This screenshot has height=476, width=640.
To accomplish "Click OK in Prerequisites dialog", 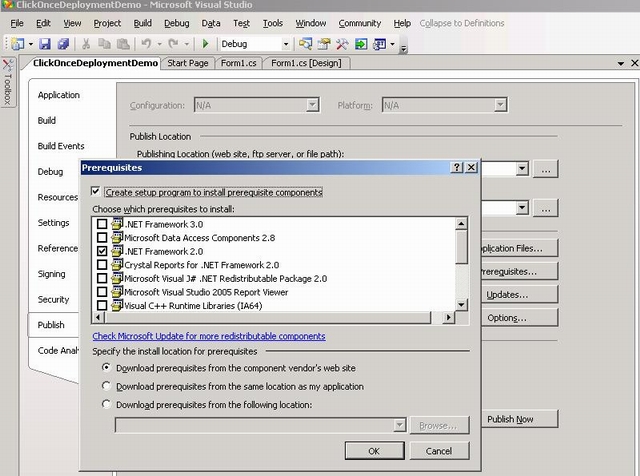I will tap(374, 451).
